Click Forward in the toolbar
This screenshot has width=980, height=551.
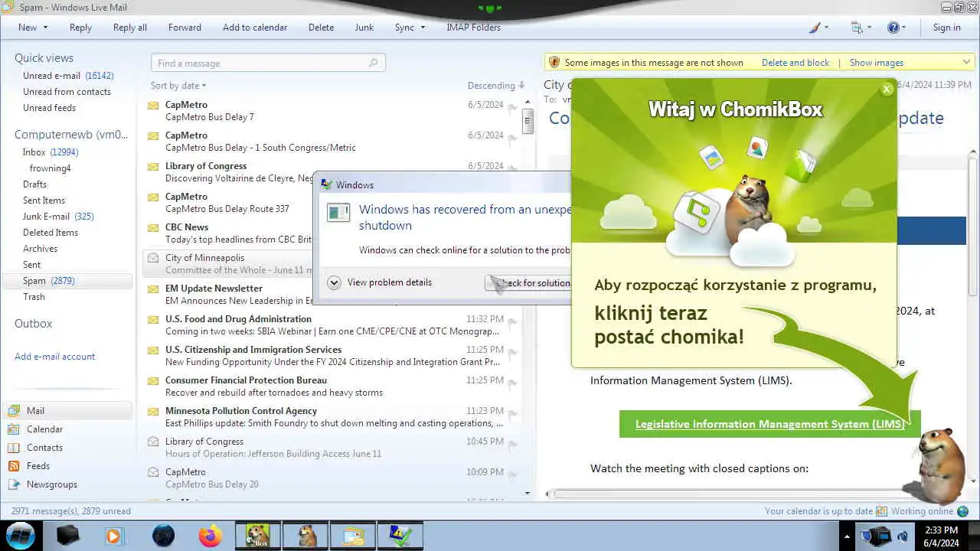pyautogui.click(x=185, y=28)
